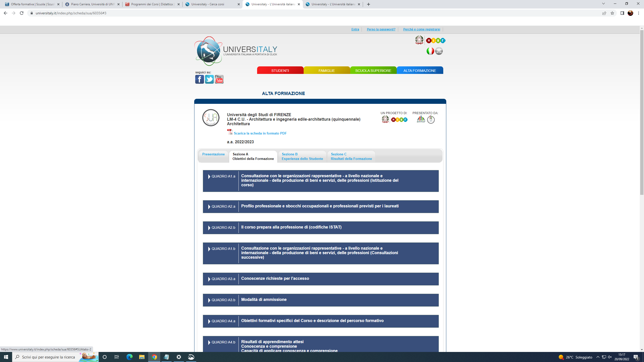Open FAMIGLIE yellow menu item

(x=327, y=70)
